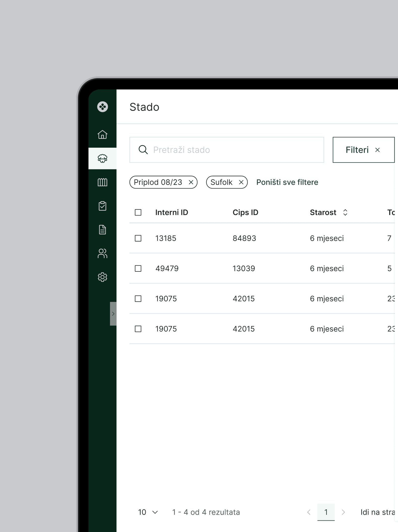Click the Interni ID column header
Image resolution: width=398 pixels, height=532 pixels.
(172, 212)
